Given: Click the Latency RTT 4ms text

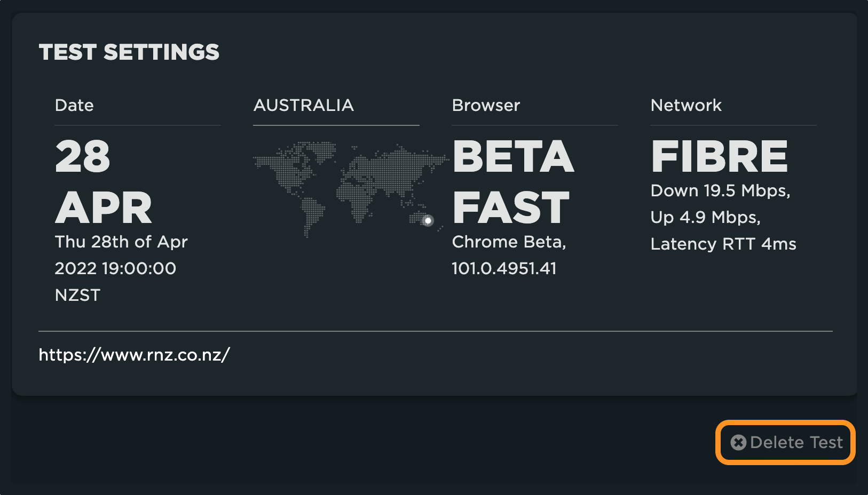Looking at the screenshot, I should [x=723, y=244].
